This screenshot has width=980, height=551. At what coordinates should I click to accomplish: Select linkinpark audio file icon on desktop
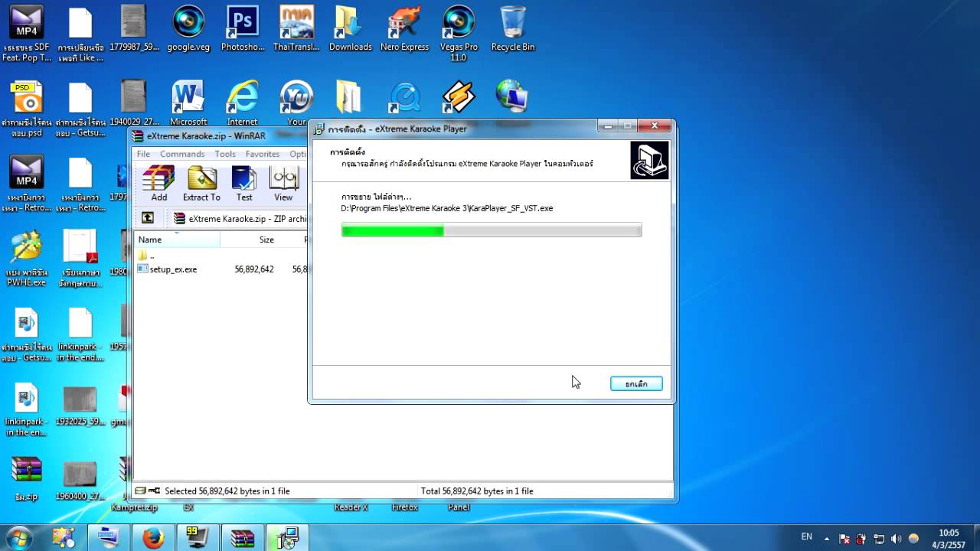27,409
